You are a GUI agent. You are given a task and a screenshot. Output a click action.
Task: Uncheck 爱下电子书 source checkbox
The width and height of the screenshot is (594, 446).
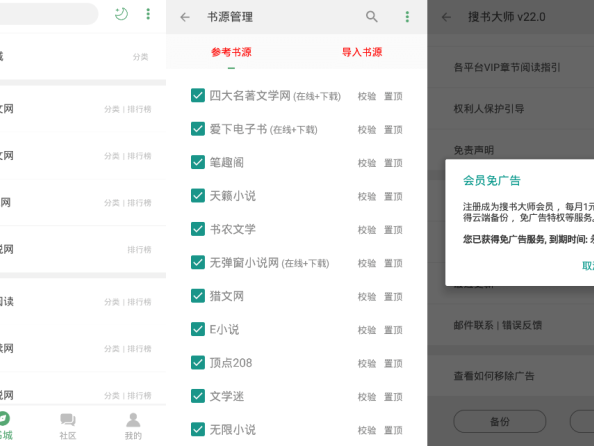[198, 129]
